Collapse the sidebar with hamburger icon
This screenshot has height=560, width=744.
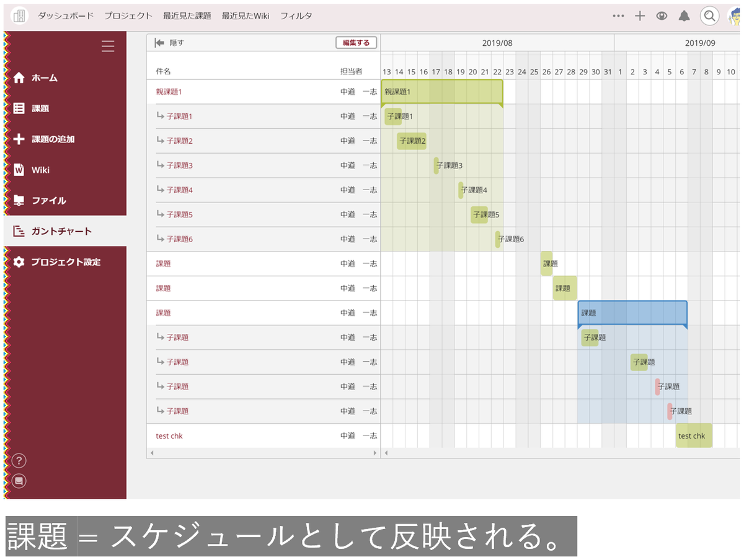pyautogui.click(x=108, y=46)
